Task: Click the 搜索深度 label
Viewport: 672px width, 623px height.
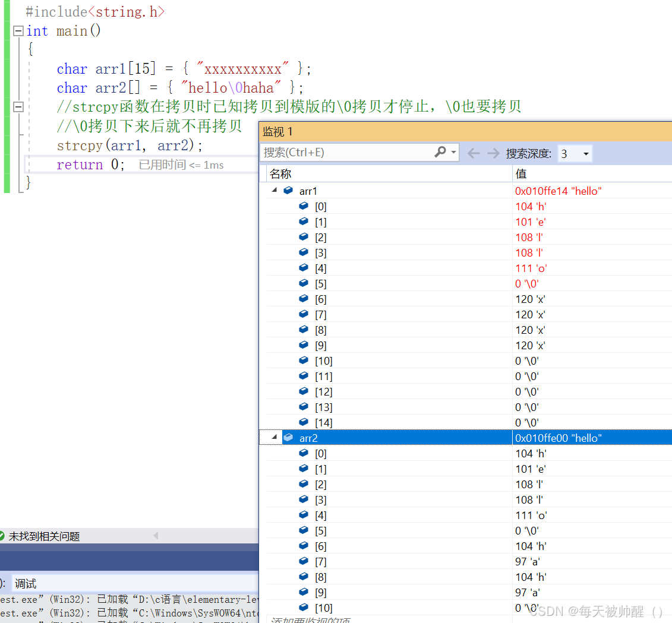Action: (x=528, y=153)
